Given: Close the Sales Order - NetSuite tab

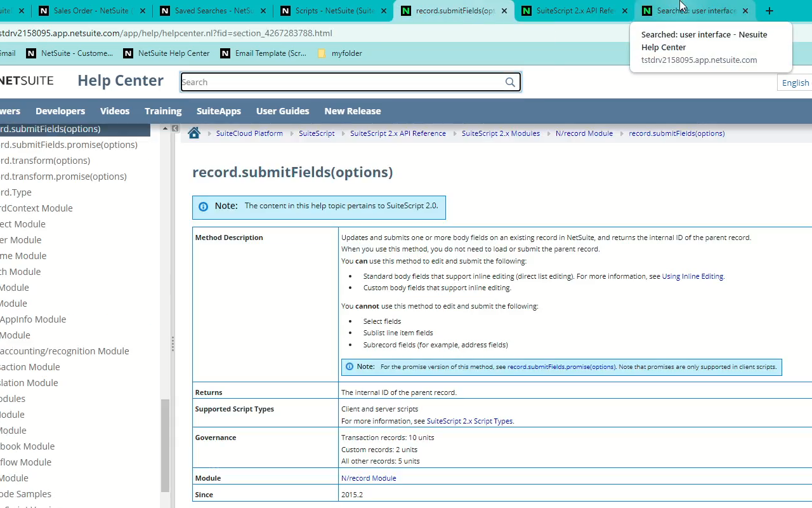Looking at the screenshot, I should point(142,11).
